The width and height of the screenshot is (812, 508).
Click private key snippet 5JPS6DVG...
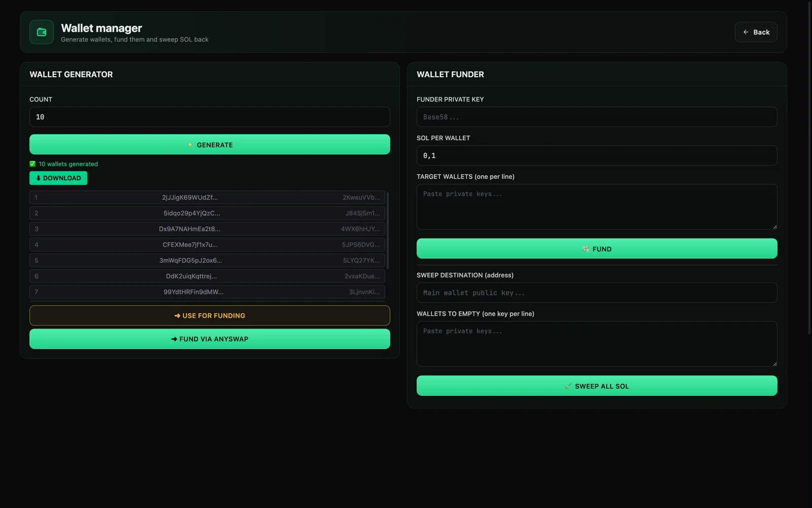point(361,245)
